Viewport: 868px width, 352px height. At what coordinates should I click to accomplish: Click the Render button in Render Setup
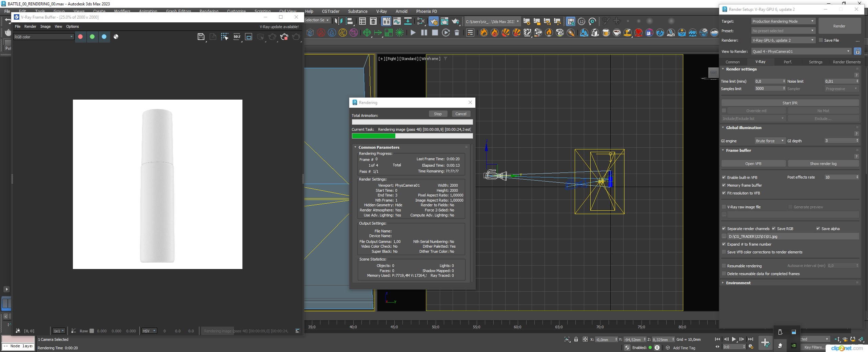tap(839, 26)
